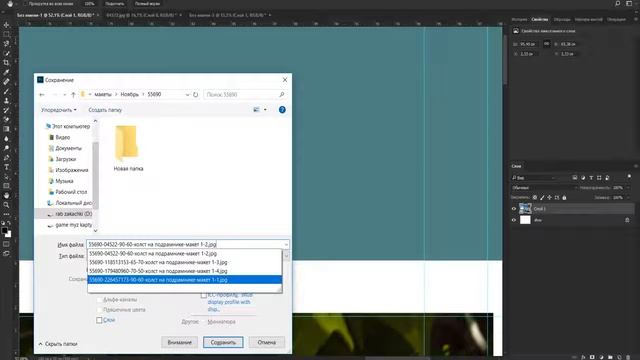The width and height of the screenshot is (640, 360).
Task: Select the Eyedropper tool
Action: [x=6, y=72]
